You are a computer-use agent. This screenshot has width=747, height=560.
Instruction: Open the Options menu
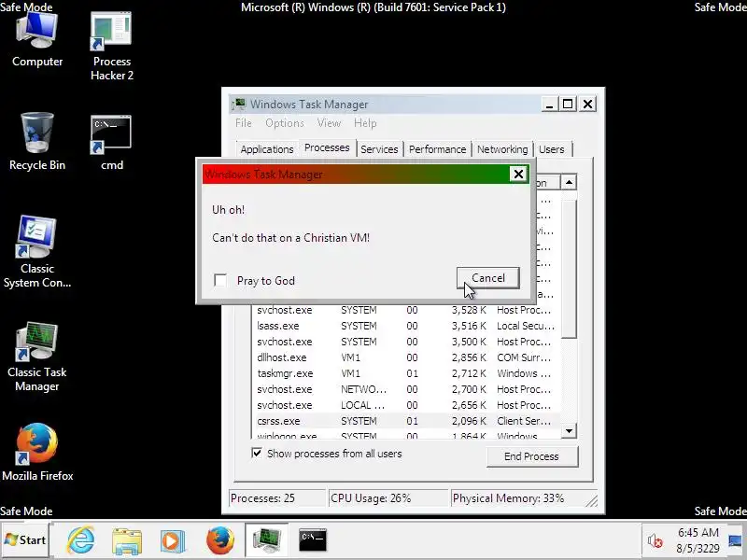click(285, 123)
